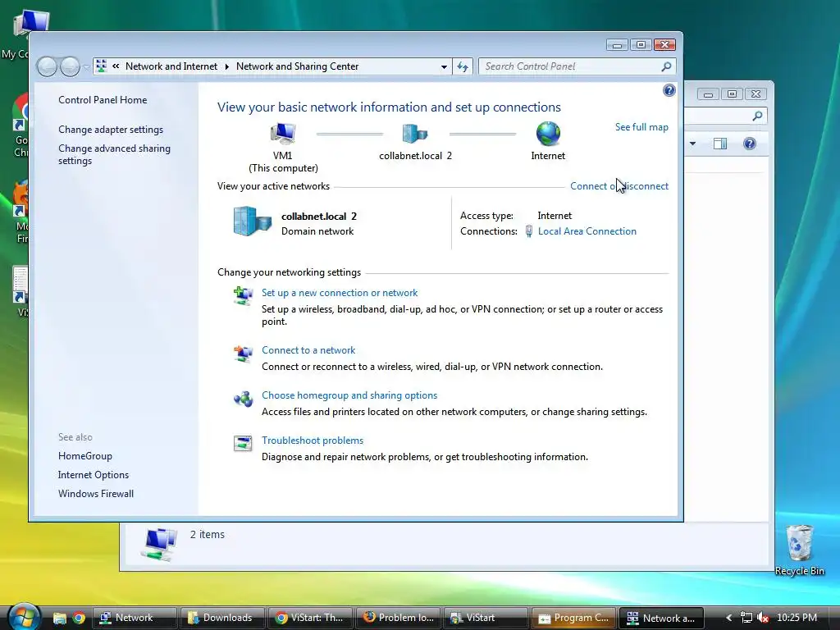Image resolution: width=840 pixels, height=630 pixels.
Task: Click the muted volume tray icon
Action: [764, 618]
